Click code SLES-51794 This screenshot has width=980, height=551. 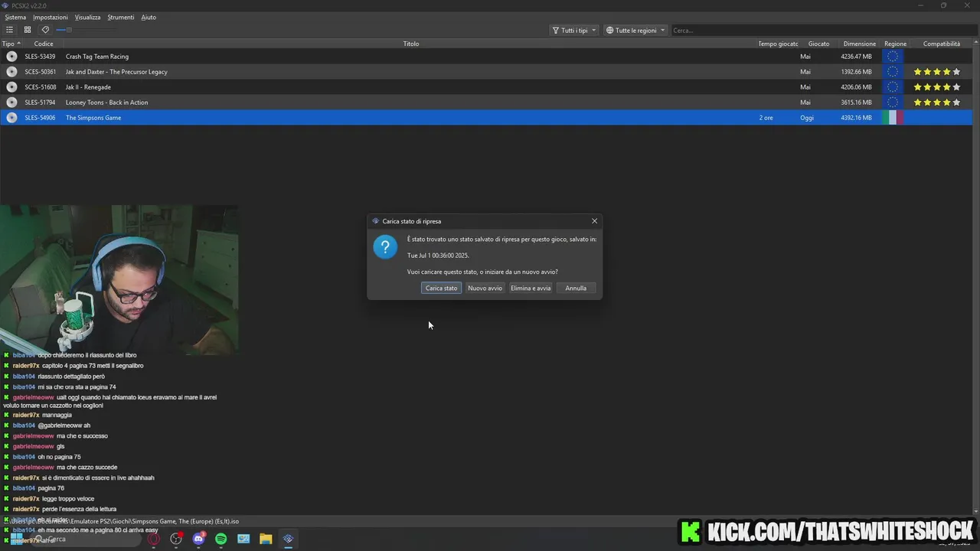[40, 103]
